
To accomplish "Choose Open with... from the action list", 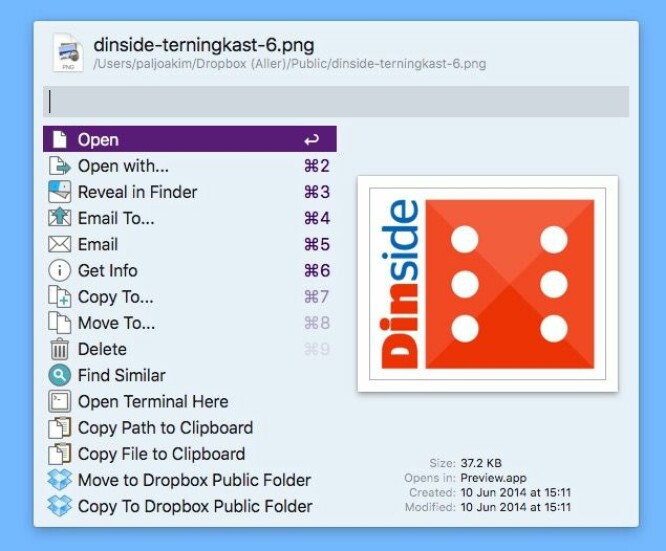I will (190, 166).
